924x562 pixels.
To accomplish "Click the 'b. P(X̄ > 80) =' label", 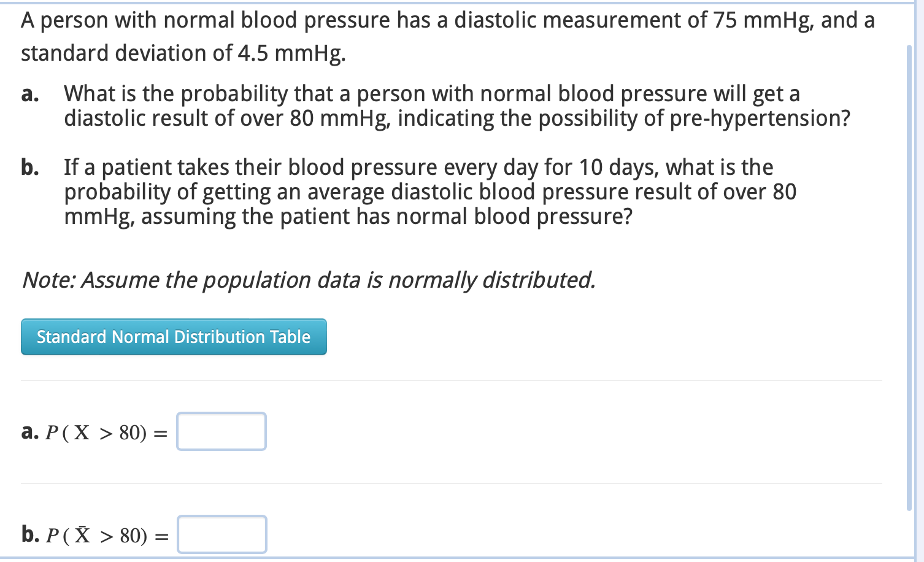I will (95, 535).
